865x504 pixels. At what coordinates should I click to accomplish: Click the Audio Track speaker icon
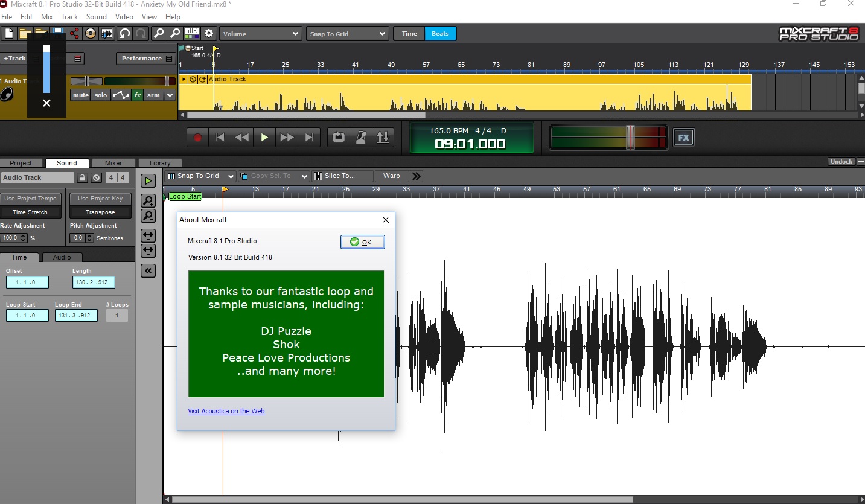[x=7, y=94]
